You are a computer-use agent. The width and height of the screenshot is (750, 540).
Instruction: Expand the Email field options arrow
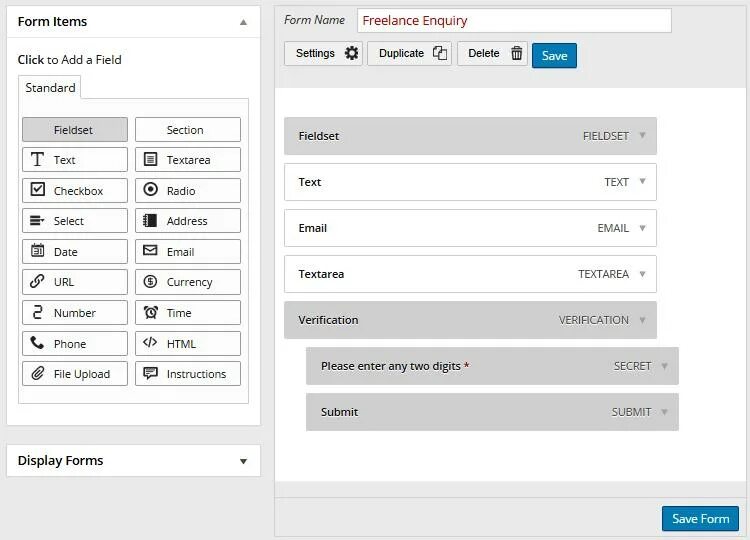(x=642, y=228)
